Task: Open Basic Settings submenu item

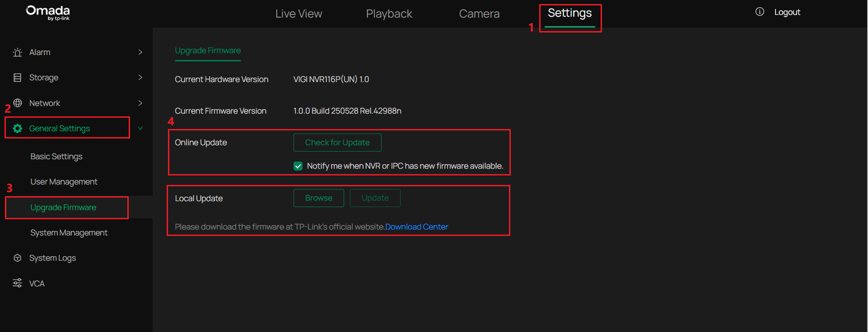Action: [x=56, y=157]
